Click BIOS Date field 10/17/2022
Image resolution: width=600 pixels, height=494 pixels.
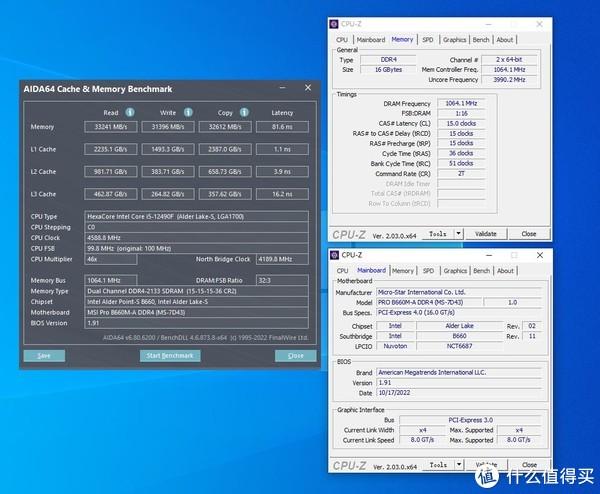(459, 393)
